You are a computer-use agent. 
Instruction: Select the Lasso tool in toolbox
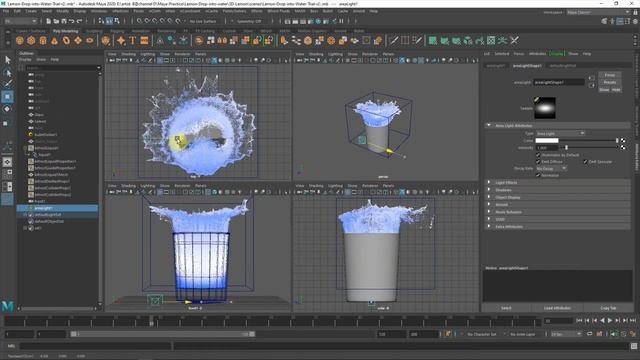coord(7,73)
